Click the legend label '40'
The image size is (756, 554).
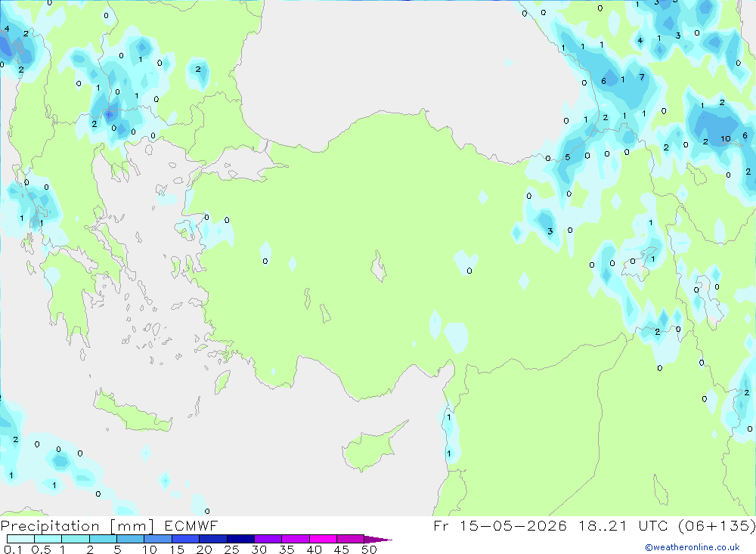click(x=314, y=549)
